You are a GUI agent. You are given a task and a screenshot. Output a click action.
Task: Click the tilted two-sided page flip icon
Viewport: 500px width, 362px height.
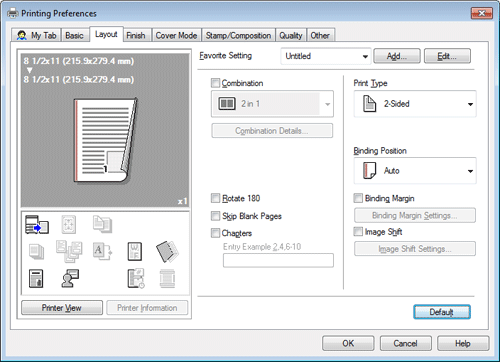pos(167,251)
